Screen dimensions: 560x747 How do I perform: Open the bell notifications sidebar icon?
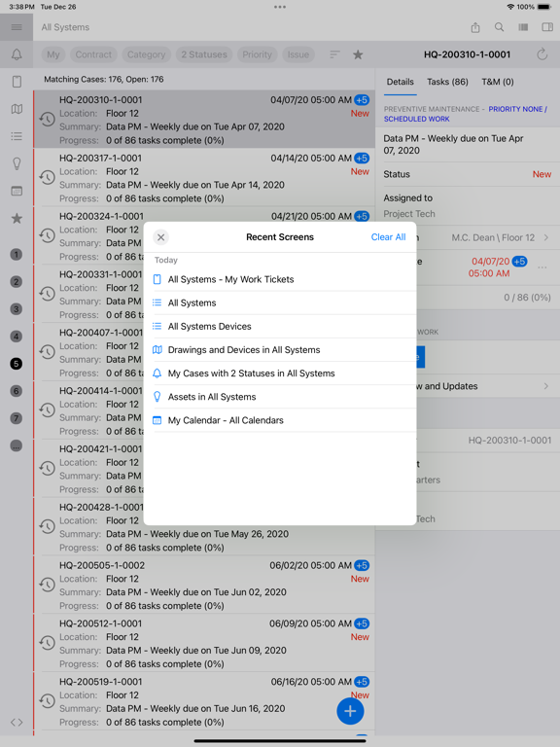(x=17, y=54)
